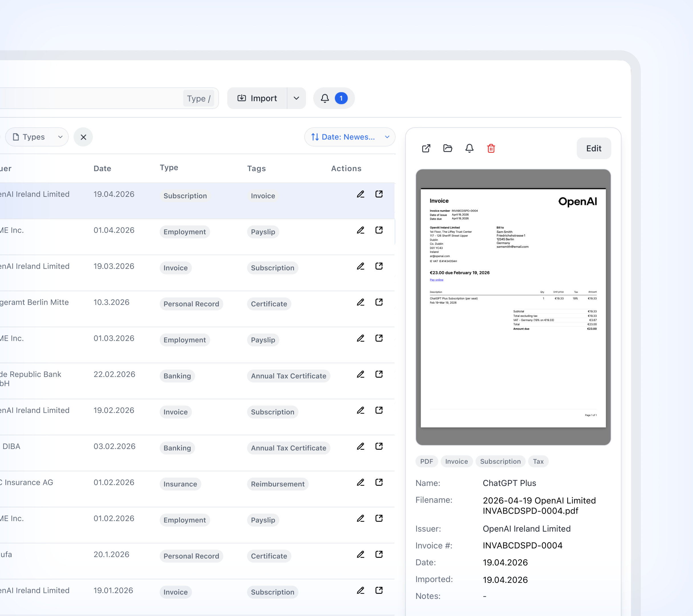693x616 pixels.
Task: Open the Types filter dropdown
Action: (x=37, y=137)
